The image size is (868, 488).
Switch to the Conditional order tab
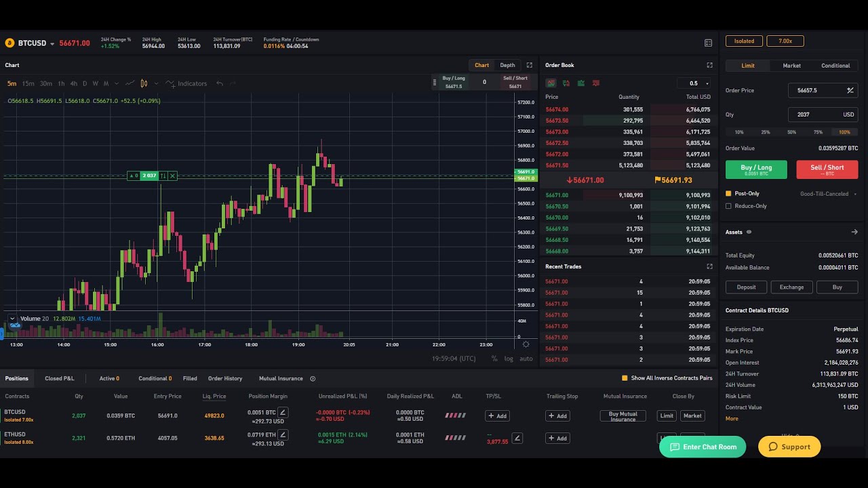pyautogui.click(x=835, y=66)
